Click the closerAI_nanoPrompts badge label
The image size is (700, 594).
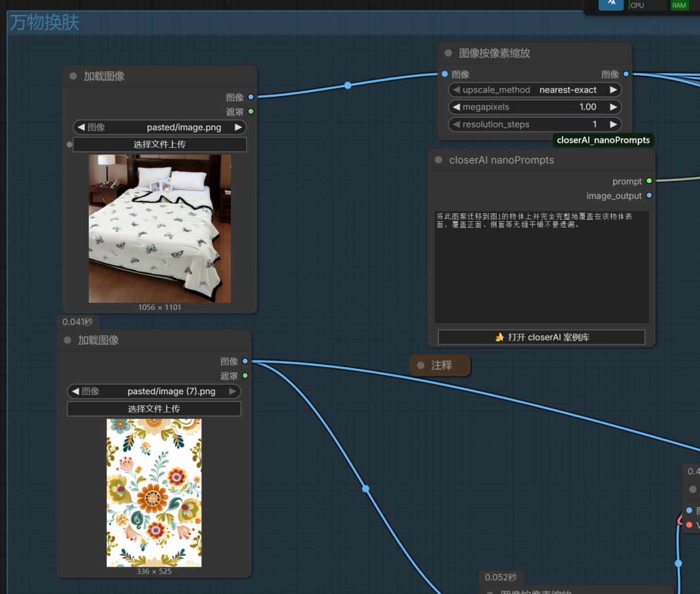tap(603, 140)
